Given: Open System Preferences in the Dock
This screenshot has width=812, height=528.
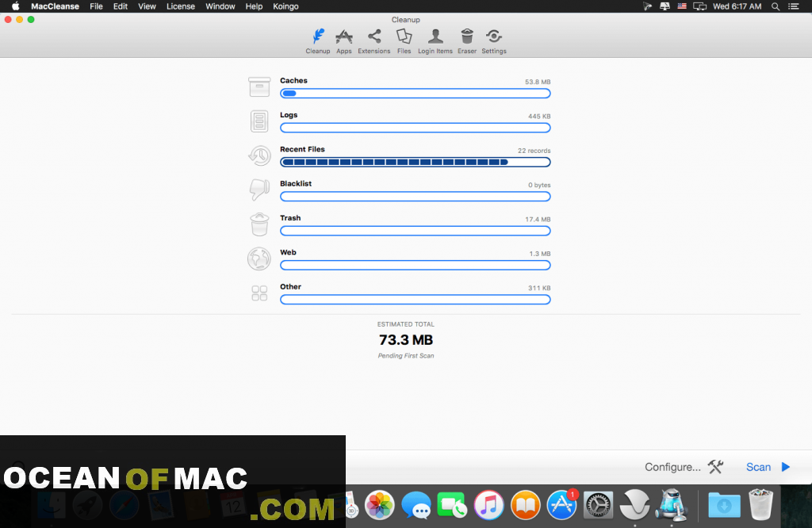Looking at the screenshot, I should pyautogui.click(x=598, y=505).
